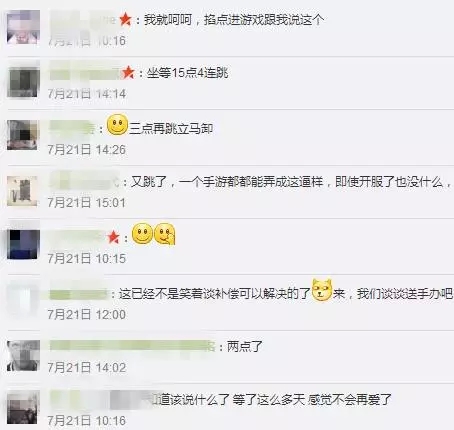Open avatar of the '又跳了' commenter

click(x=23, y=191)
